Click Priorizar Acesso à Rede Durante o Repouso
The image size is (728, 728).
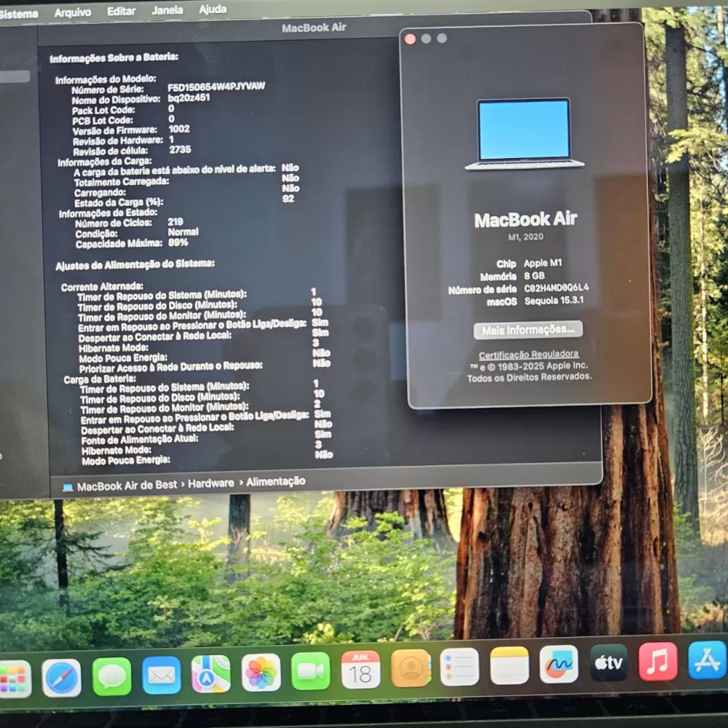coord(171,367)
